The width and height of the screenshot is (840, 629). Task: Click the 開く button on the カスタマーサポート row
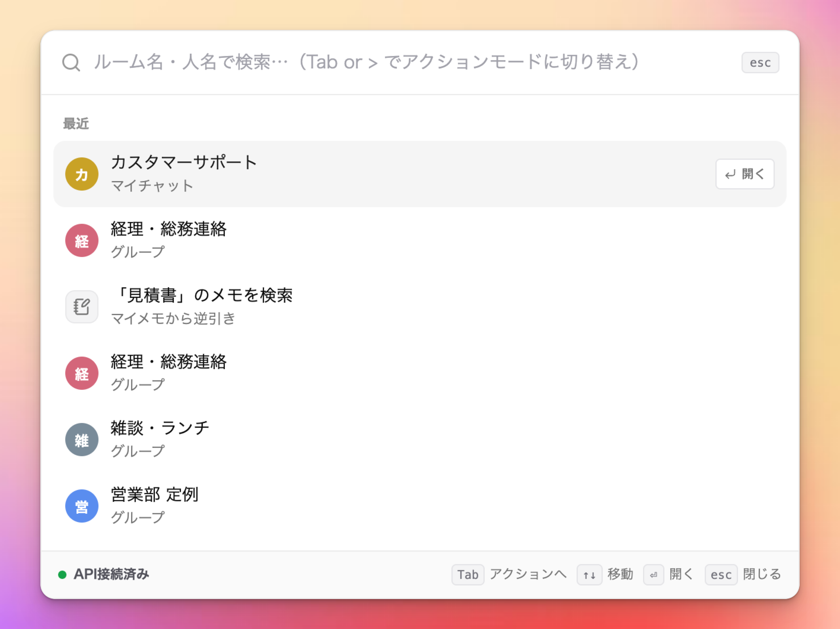coord(745,174)
